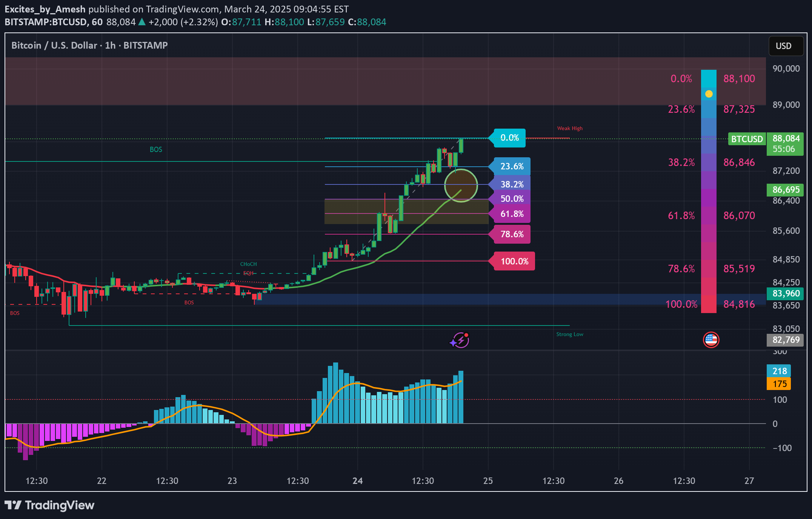The height and width of the screenshot is (519, 812).
Task: Click the yellow dot on the Fibonacci bar
Action: click(x=709, y=94)
